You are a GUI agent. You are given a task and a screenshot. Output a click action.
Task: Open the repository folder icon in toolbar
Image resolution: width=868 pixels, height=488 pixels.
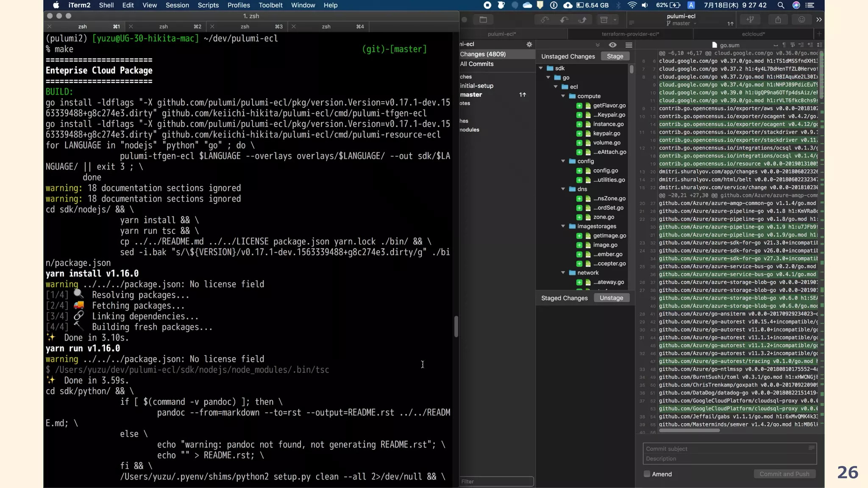click(x=483, y=19)
